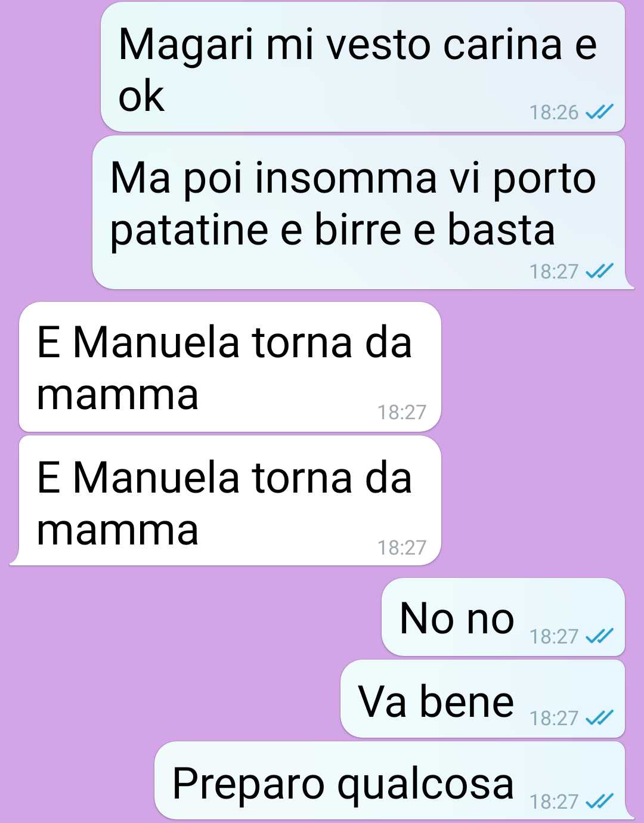The width and height of the screenshot is (644, 823).
Task: Tap the blue checks beside "No no"
Action: (x=599, y=636)
